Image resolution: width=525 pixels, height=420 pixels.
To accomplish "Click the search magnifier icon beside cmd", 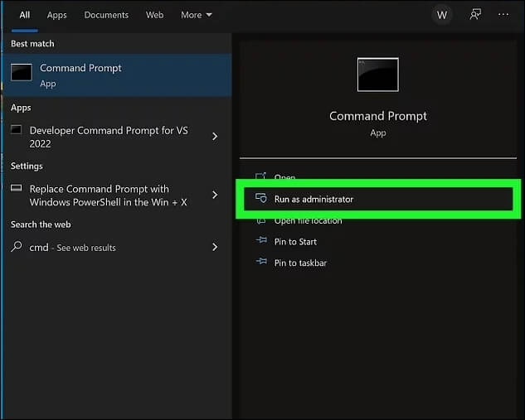I will [17, 247].
